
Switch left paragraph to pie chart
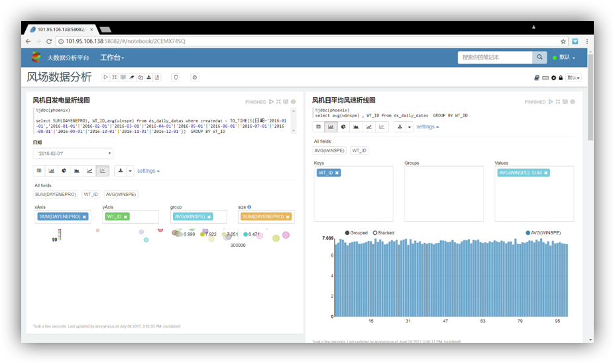[64, 171]
